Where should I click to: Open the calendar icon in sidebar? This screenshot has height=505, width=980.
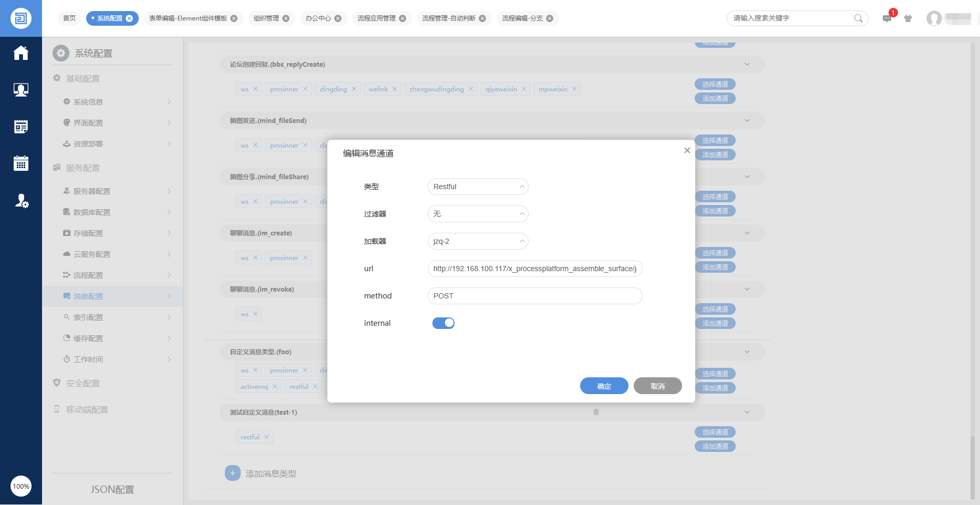[x=21, y=163]
